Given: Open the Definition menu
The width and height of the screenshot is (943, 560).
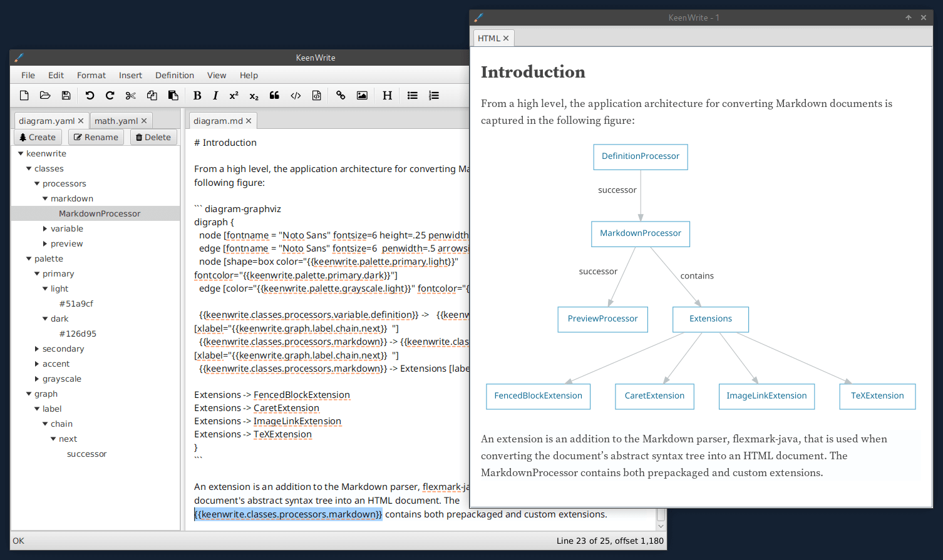Looking at the screenshot, I should coord(174,75).
